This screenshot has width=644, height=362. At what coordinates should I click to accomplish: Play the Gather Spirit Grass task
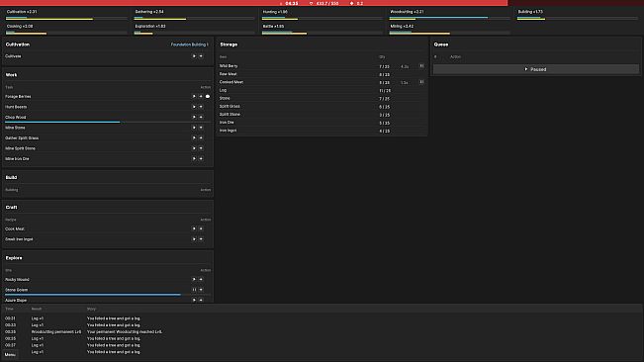(194, 137)
